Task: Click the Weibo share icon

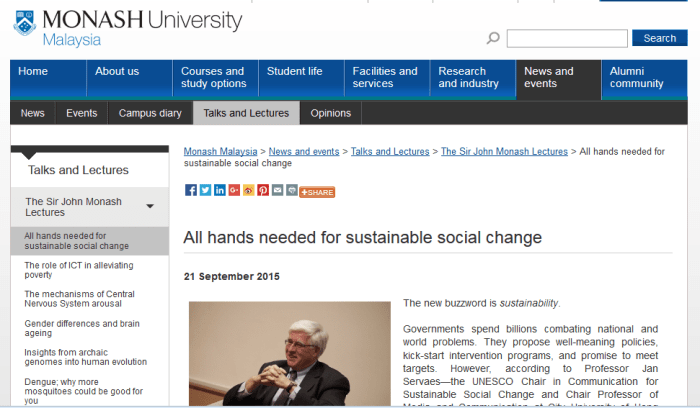Action: [248, 190]
